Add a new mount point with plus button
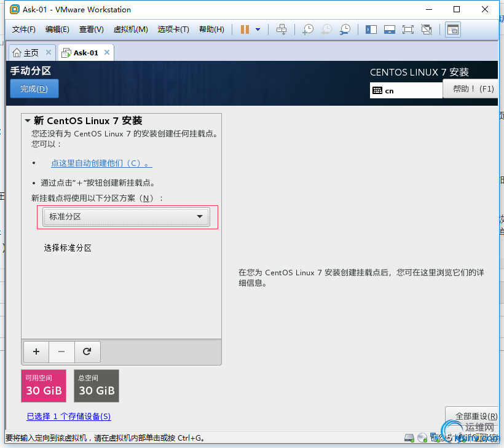The image size is (504, 448). (36, 352)
